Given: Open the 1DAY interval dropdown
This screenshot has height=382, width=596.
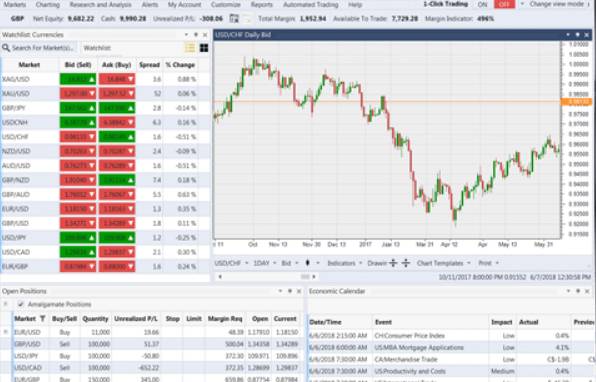Looking at the screenshot, I should [x=265, y=263].
